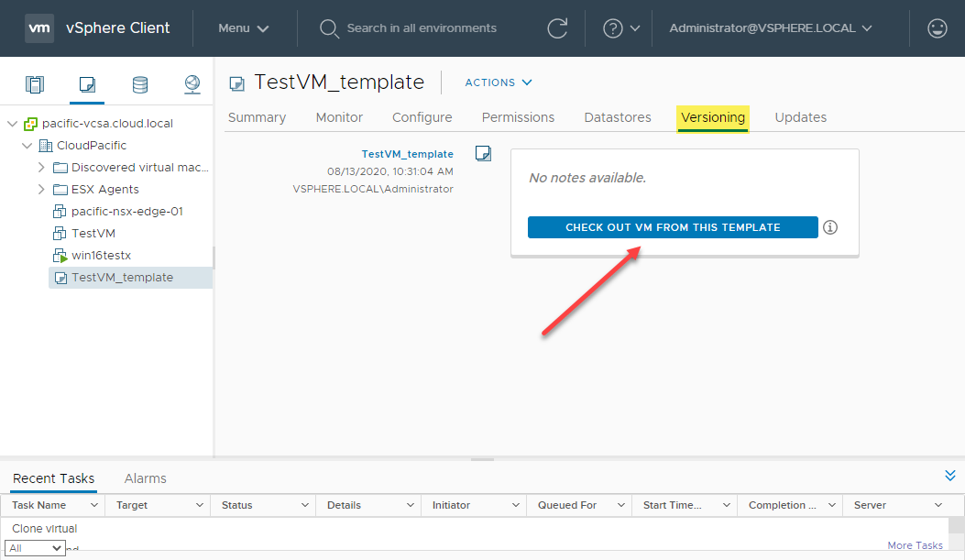Switch to VMs and Templates inventory view
This screenshot has width=965, height=560.
coord(87,84)
